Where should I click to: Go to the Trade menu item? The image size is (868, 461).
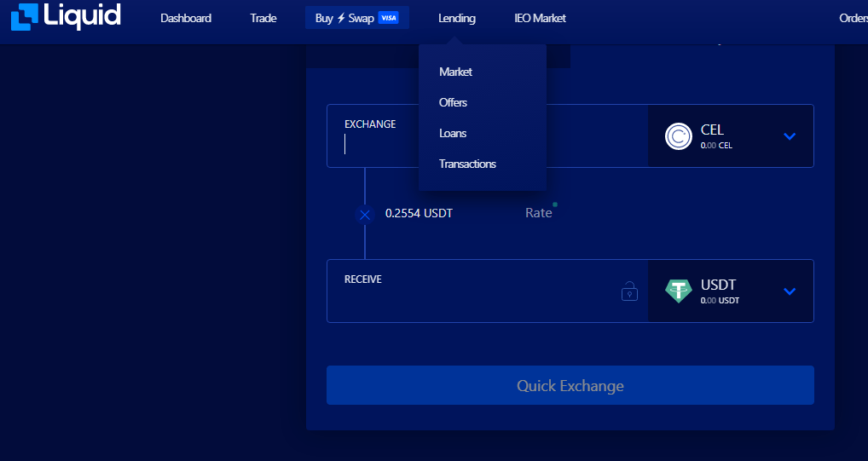[263, 18]
